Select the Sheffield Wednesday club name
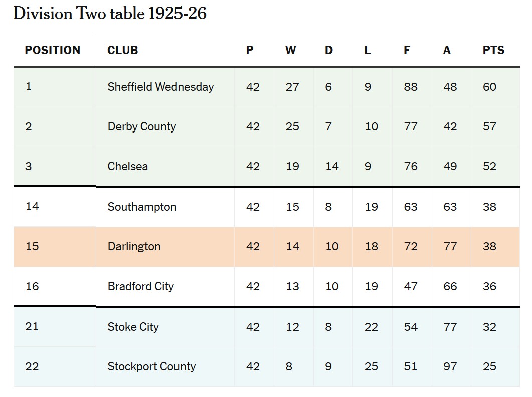This screenshot has height=397, width=532. coord(160,87)
